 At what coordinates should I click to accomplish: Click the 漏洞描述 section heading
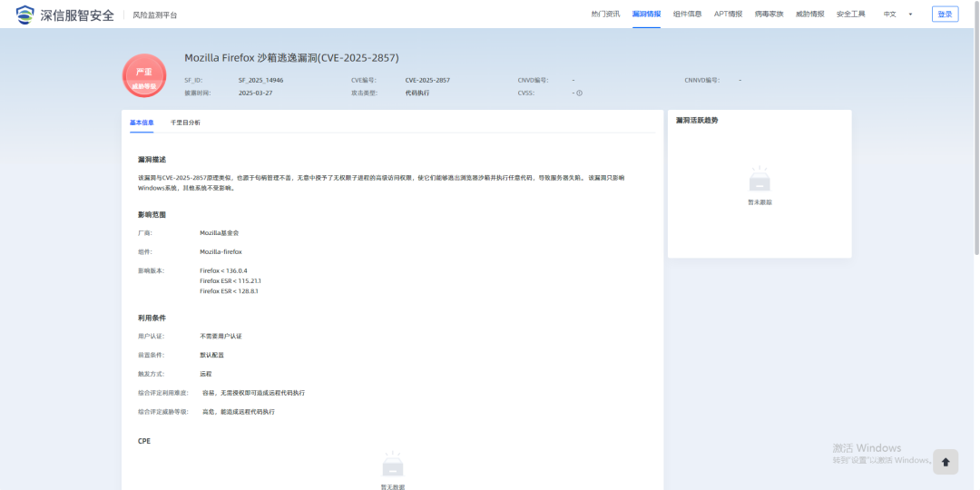152,160
